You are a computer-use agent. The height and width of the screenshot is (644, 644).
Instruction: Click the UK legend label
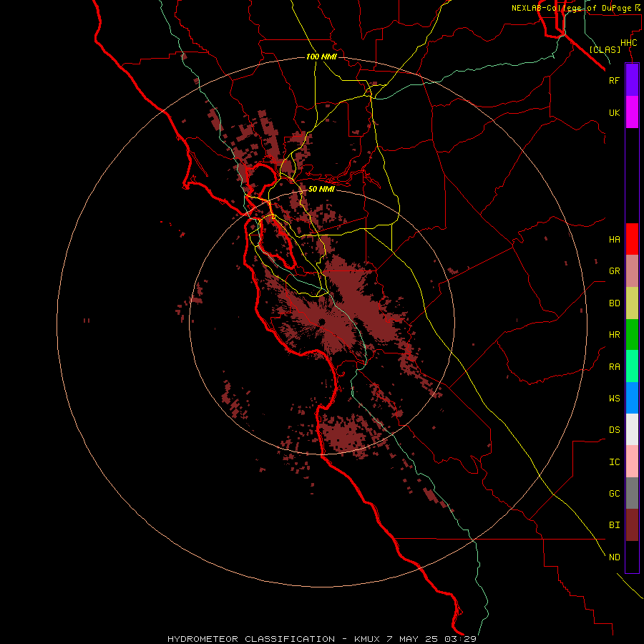(x=614, y=112)
